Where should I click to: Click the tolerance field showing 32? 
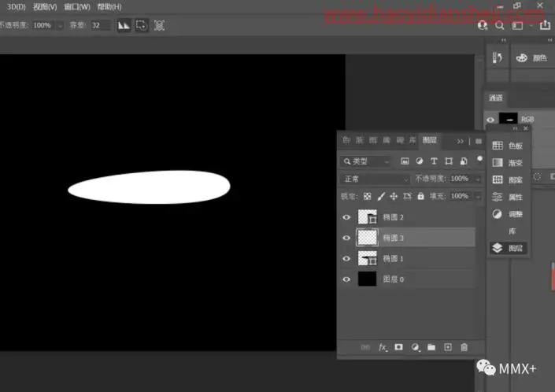[100, 25]
